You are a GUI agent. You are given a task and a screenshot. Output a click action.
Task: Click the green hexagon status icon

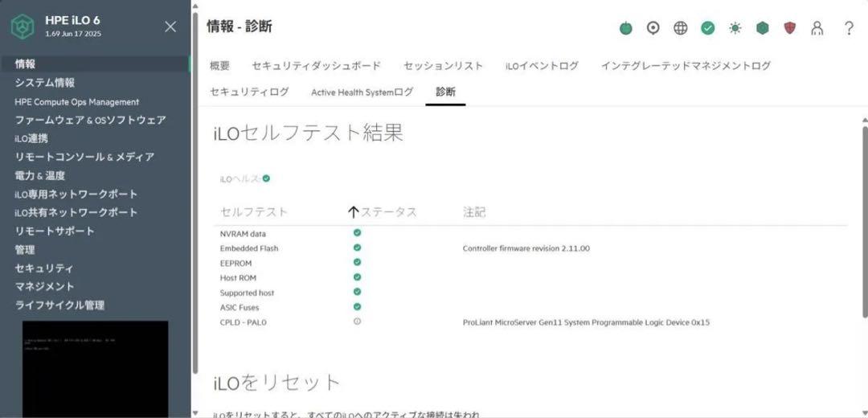[x=762, y=28]
